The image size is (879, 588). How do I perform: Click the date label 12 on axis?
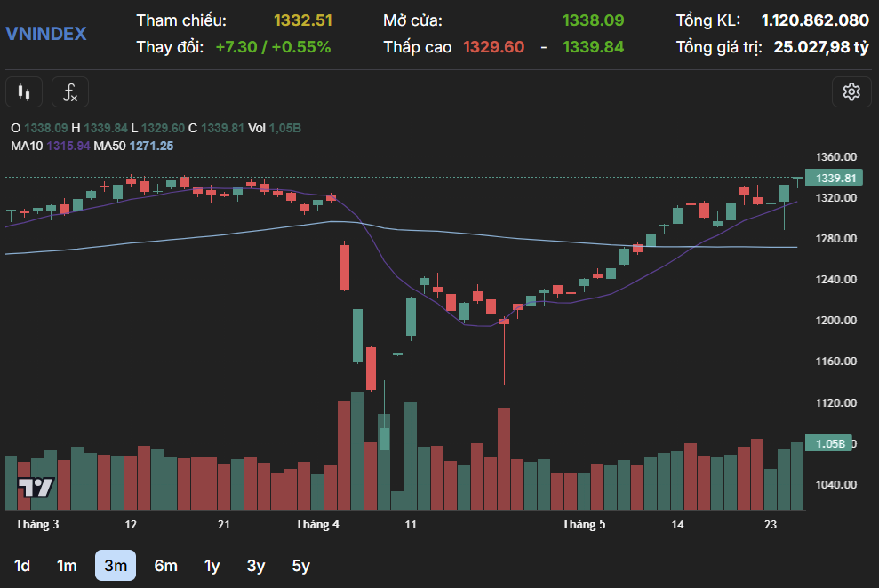(131, 525)
